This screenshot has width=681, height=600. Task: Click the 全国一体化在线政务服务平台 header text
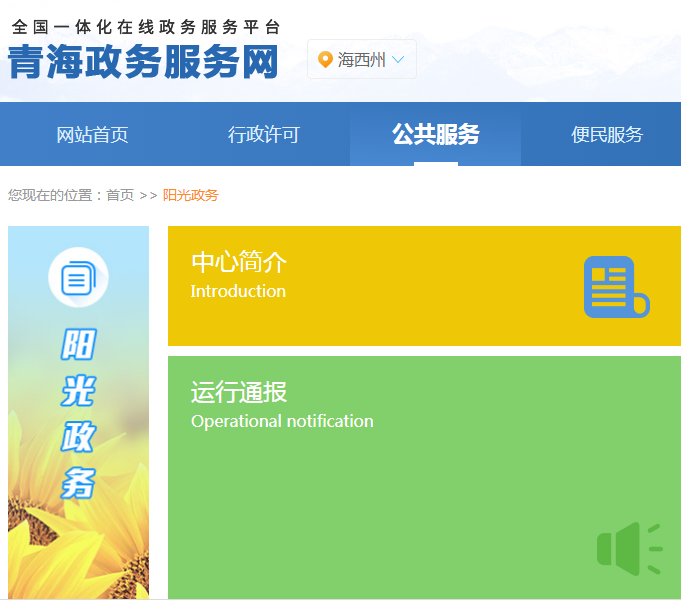point(146,27)
